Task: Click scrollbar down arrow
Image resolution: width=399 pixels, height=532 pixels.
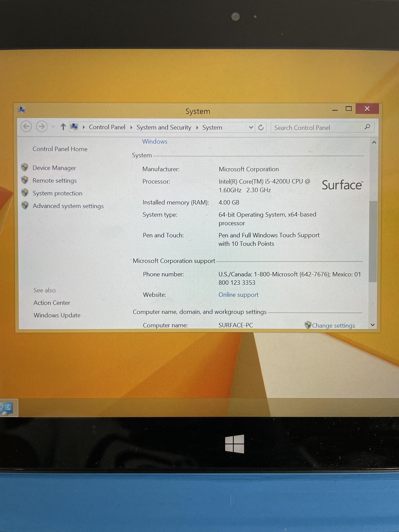Action: [x=373, y=325]
